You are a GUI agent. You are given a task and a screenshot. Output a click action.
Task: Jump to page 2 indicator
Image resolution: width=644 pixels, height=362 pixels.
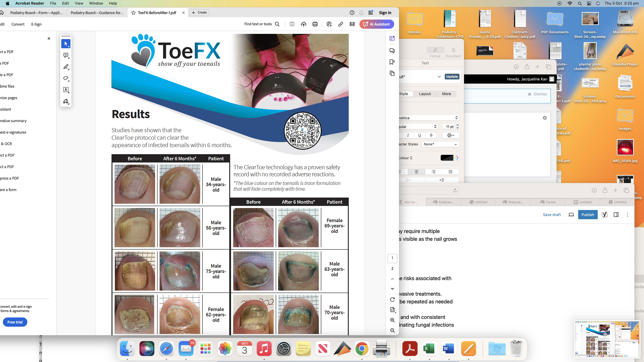[392, 269]
